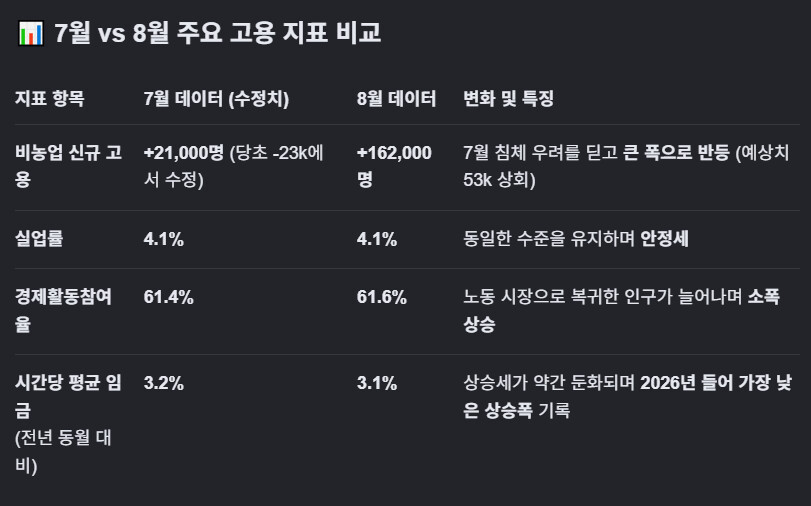This screenshot has width=811, height=506.
Task: Click the 61.4% participation value
Action: [169, 297]
